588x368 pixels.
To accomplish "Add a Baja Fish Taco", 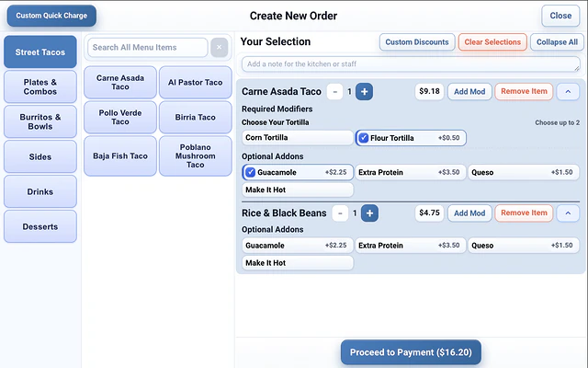I will coord(120,155).
